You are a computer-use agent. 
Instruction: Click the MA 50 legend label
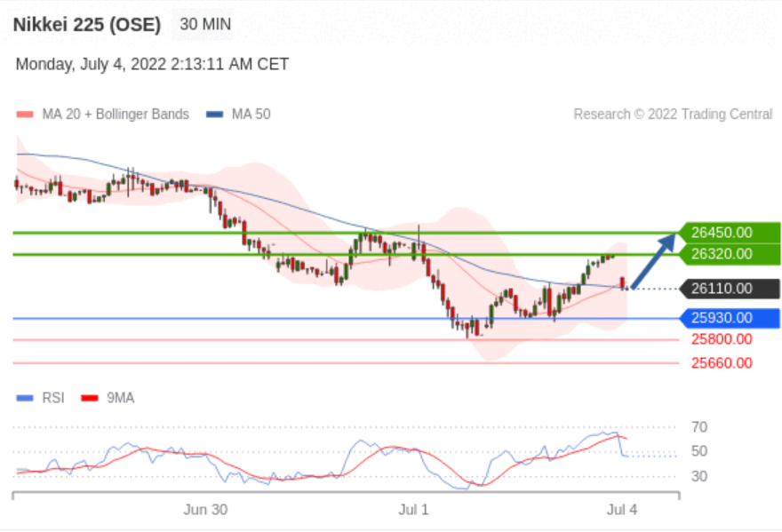(251, 115)
